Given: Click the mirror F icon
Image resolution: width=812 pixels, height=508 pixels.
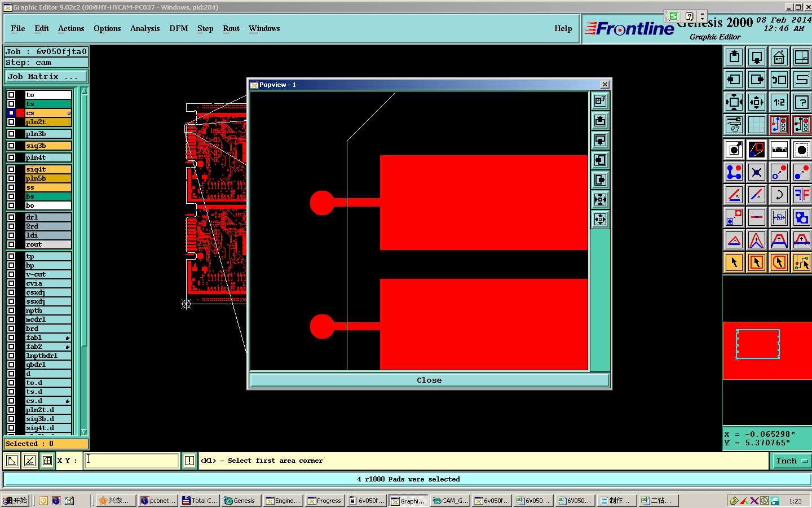Looking at the screenshot, I should pos(802,195).
